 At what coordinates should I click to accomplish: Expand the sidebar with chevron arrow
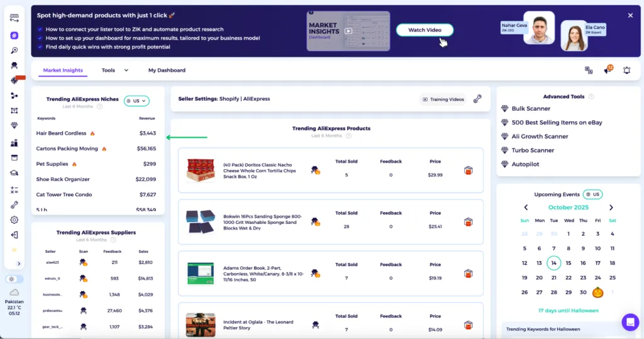(x=18, y=264)
